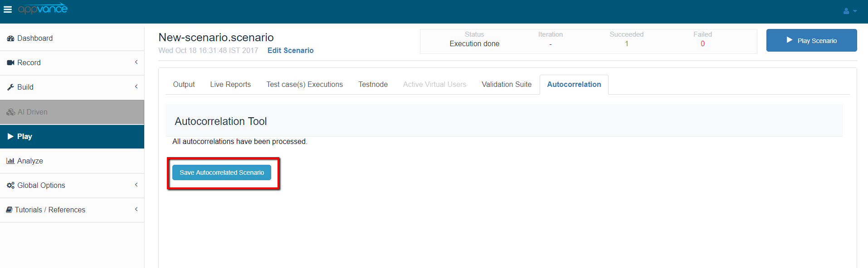The width and height of the screenshot is (868, 268).
Task: Open the Live Reports tab
Action: point(230,85)
